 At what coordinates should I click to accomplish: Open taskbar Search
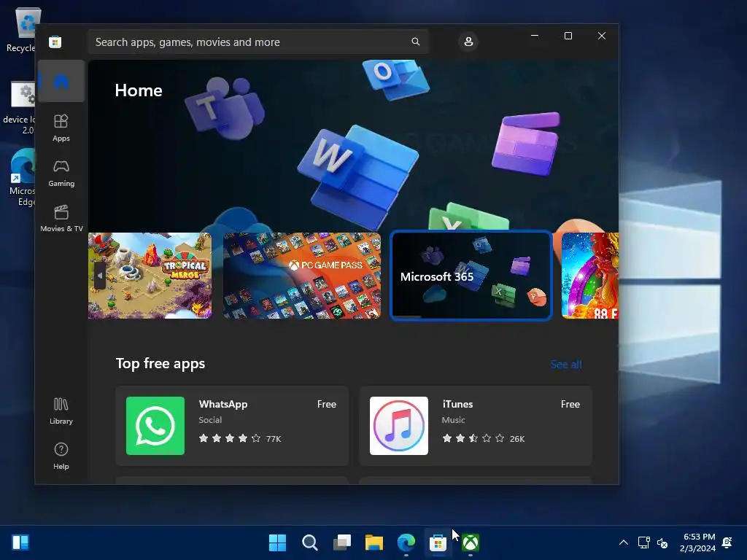[x=309, y=542]
